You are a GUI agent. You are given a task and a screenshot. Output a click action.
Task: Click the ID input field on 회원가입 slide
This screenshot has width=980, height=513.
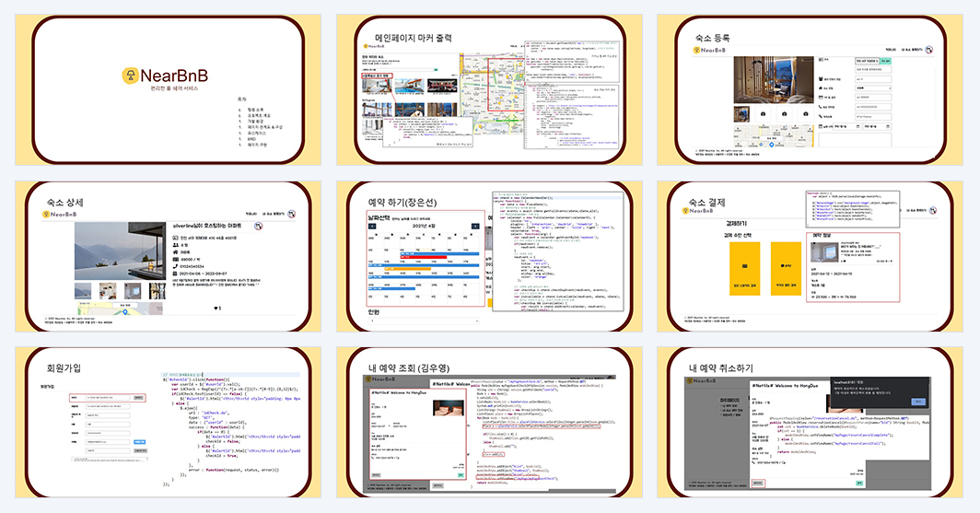108,397
